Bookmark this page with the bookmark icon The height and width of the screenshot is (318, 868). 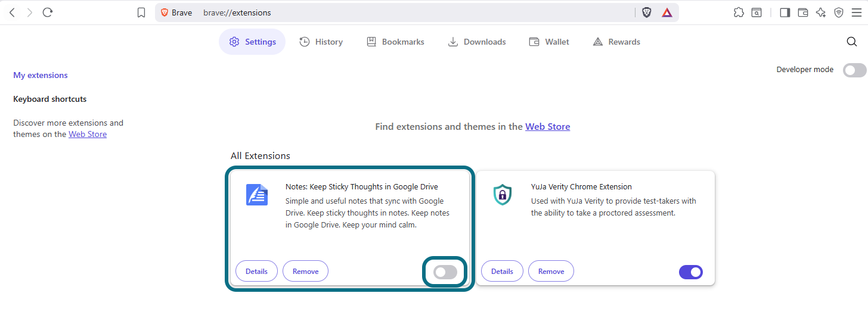coord(141,13)
